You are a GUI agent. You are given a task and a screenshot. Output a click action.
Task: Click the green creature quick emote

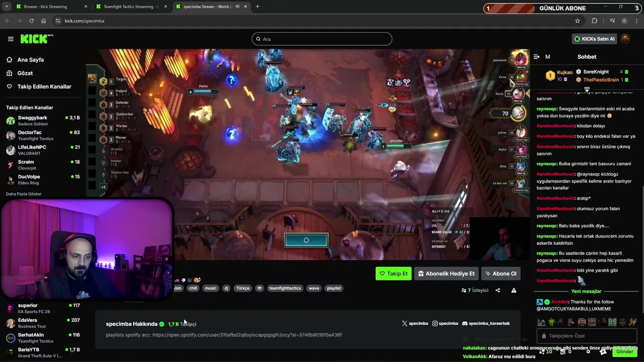[x=551, y=322]
